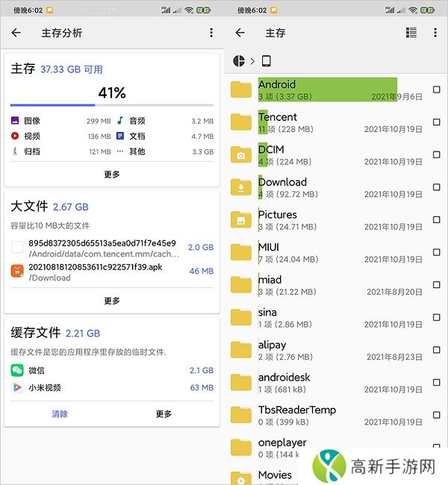
Task: Open the DCIM camera folder icon
Action: [241, 155]
